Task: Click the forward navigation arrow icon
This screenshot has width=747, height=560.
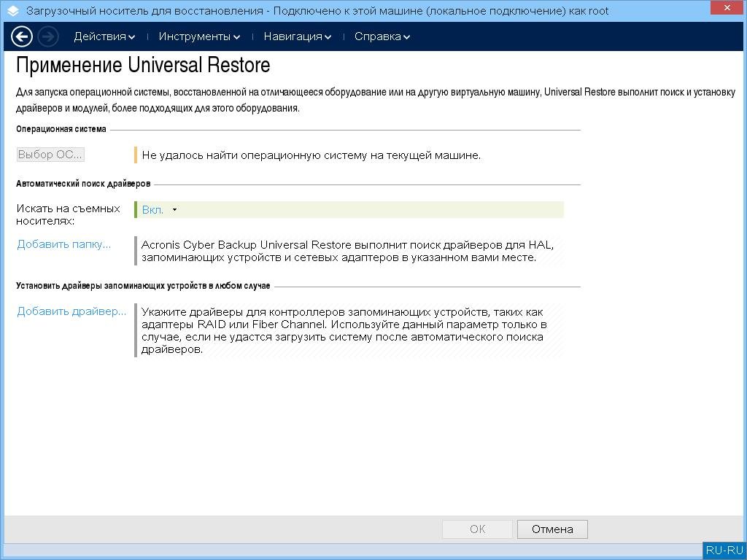Action: pos(48,36)
